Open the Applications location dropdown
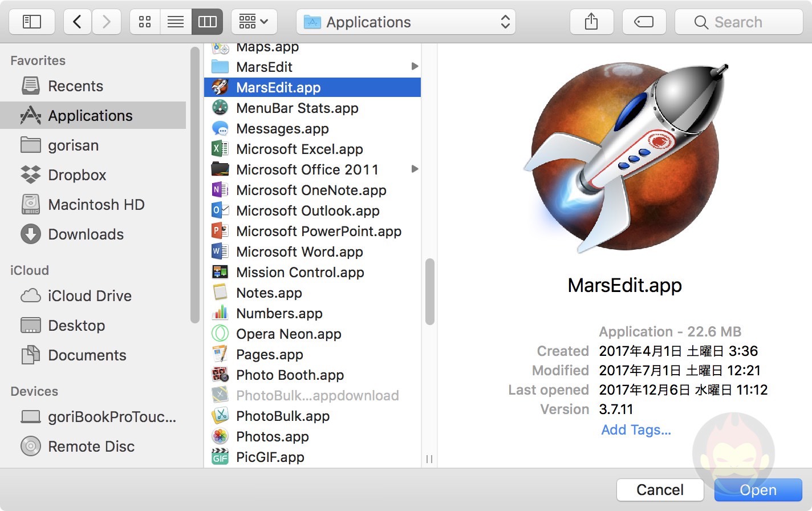 click(x=405, y=22)
